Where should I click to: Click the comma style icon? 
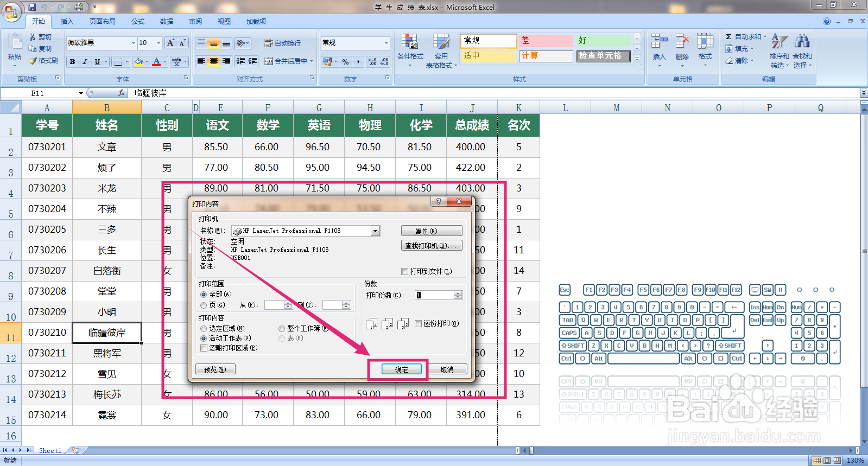coord(358,62)
